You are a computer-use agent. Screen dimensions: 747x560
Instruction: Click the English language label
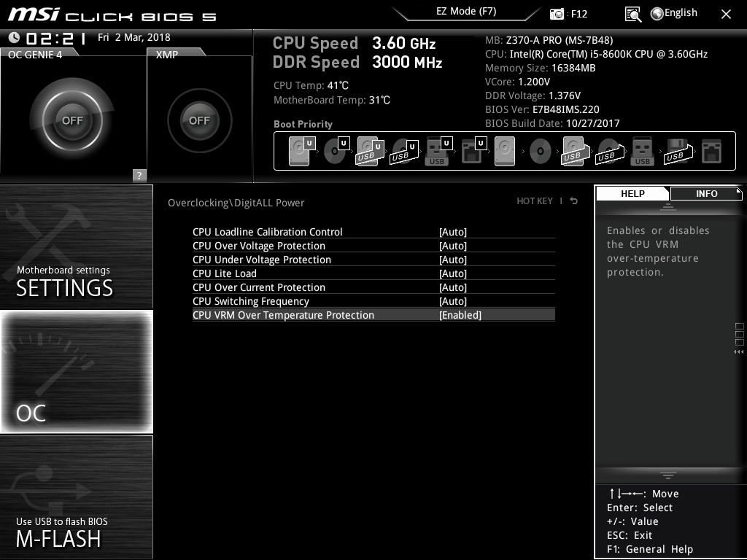click(x=681, y=13)
